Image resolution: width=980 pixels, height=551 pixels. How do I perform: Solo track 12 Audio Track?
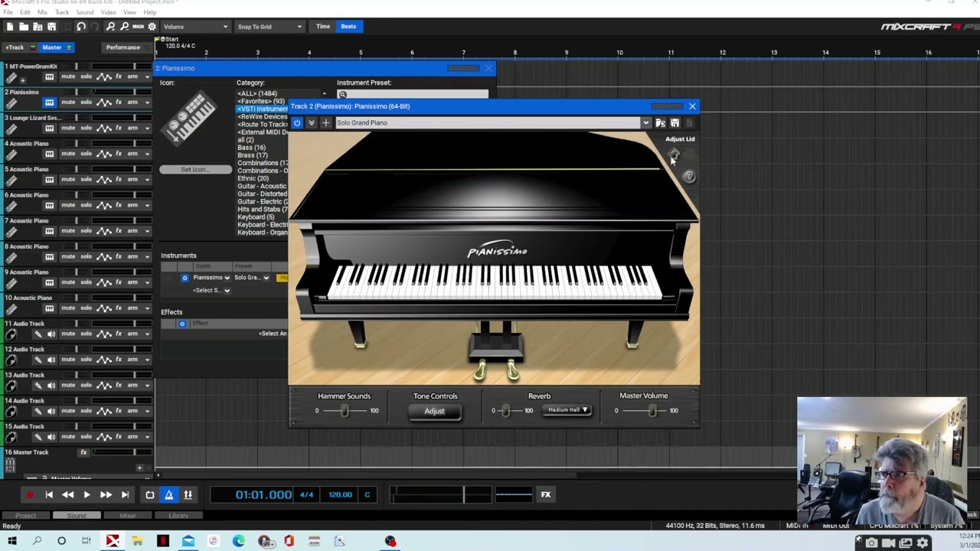[x=86, y=360]
